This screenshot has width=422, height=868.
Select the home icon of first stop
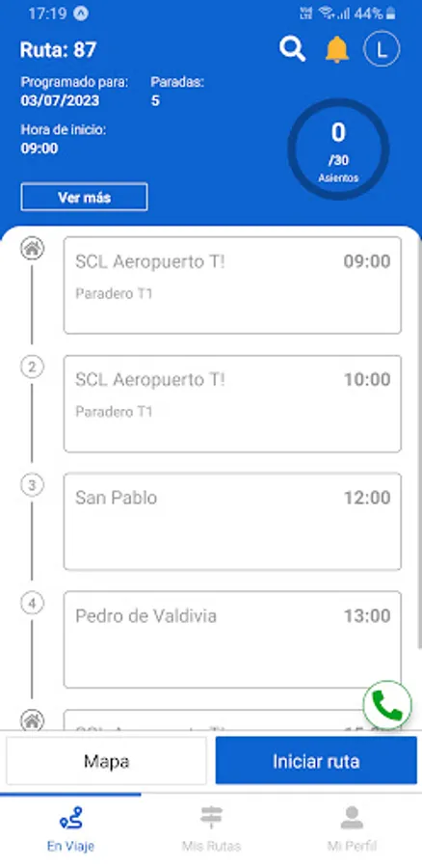coord(32,249)
